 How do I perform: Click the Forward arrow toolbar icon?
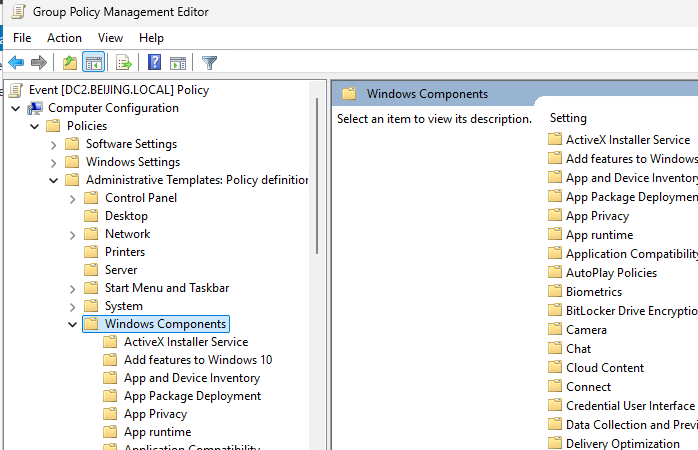tap(39, 62)
